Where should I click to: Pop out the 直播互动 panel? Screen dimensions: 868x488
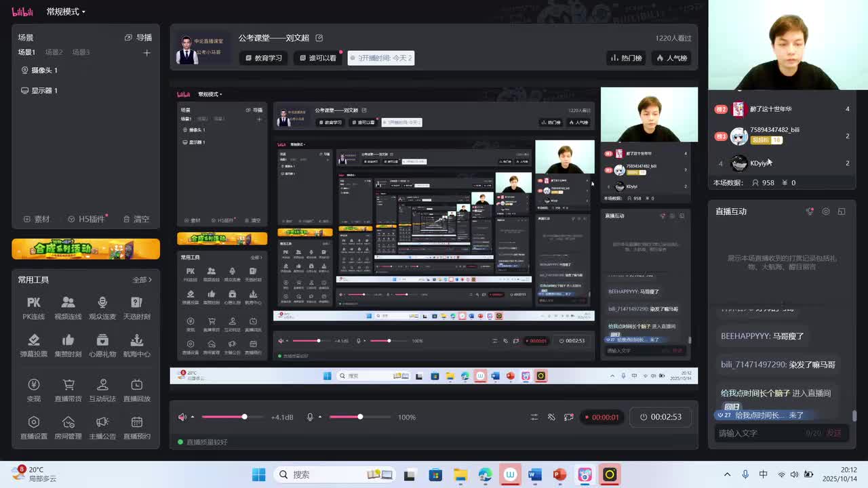[842, 211]
